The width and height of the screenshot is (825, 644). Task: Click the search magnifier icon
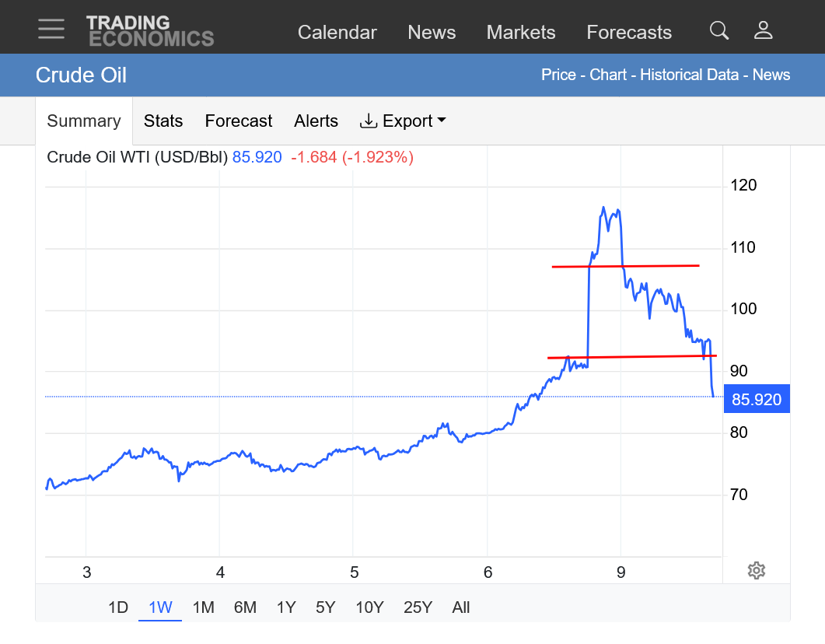pos(719,30)
